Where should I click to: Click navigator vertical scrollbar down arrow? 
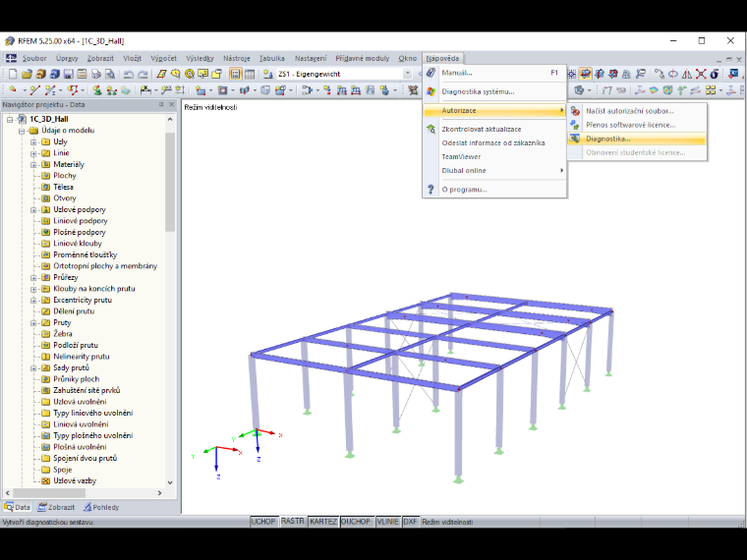pyautogui.click(x=170, y=482)
